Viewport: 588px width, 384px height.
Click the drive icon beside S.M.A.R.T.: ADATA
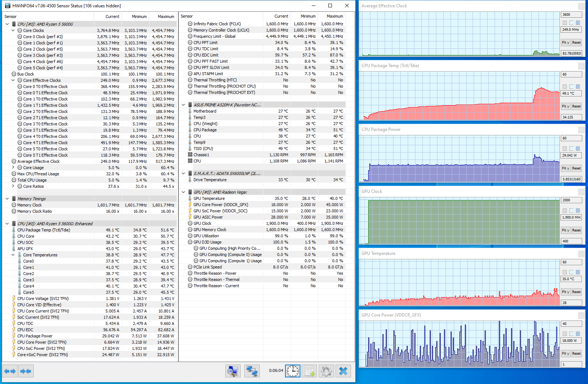[190, 173]
